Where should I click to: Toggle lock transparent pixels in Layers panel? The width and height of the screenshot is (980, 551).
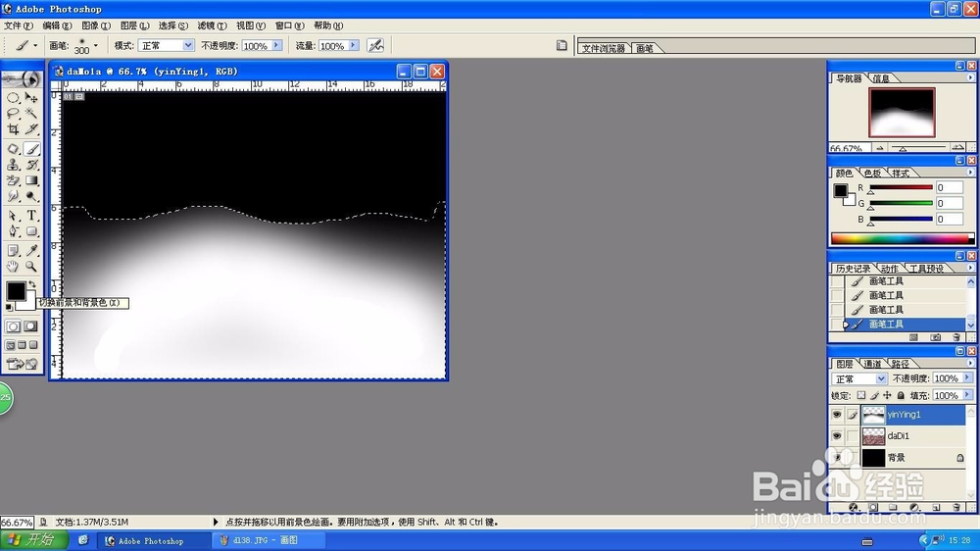[x=861, y=395]
